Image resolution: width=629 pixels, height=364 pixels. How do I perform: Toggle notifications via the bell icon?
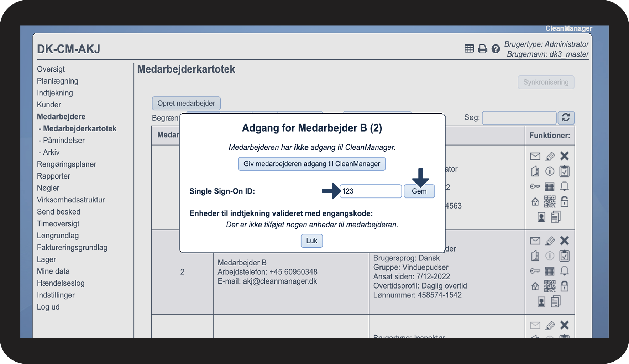565,271
